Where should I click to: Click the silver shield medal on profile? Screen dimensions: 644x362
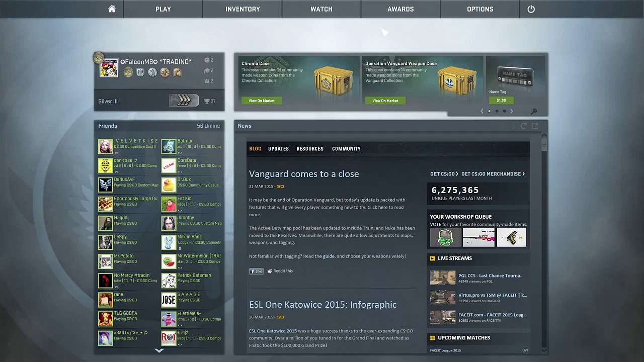click(140, 72)
